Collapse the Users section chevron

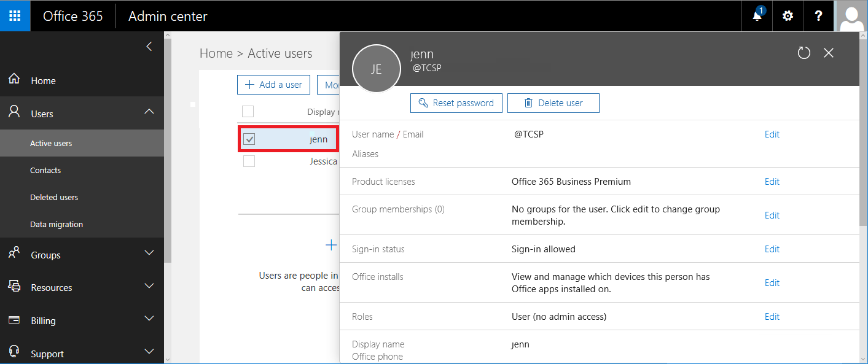pos(149,112)
